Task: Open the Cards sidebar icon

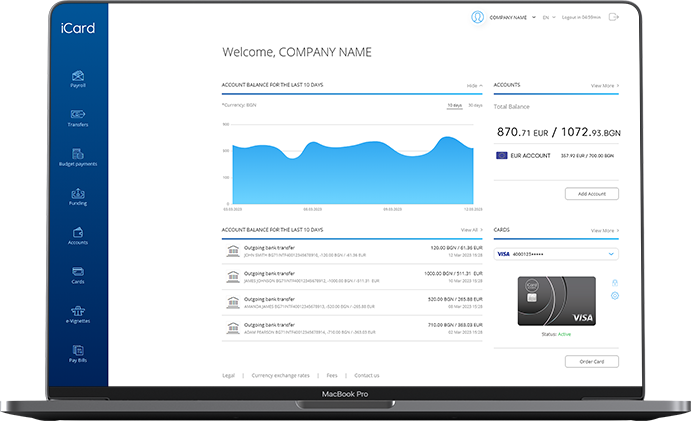Action: [78, 273]
